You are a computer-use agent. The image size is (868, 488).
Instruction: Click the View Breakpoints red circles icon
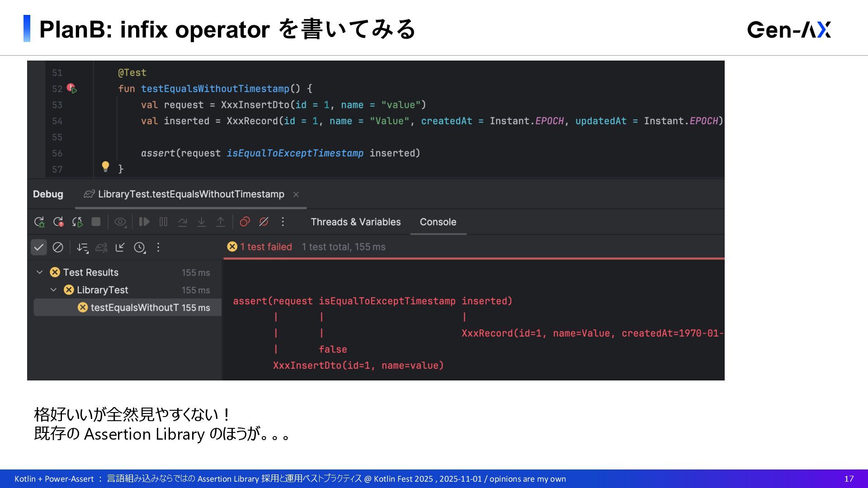(245, 222)
